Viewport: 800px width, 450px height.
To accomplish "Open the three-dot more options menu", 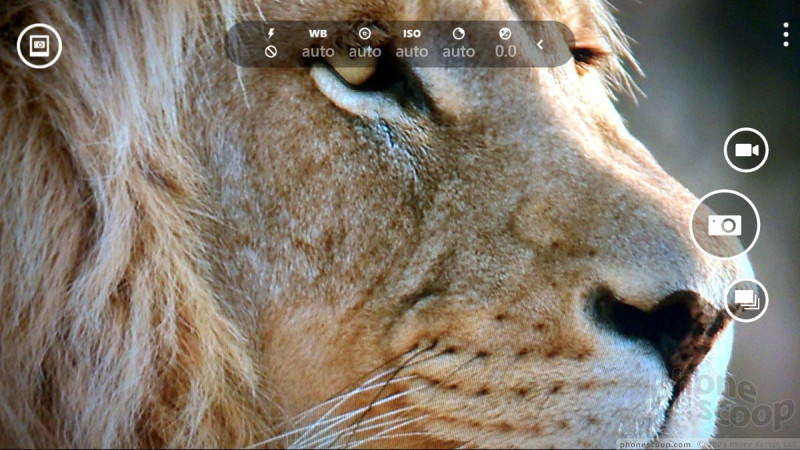I will click(786, 35).
